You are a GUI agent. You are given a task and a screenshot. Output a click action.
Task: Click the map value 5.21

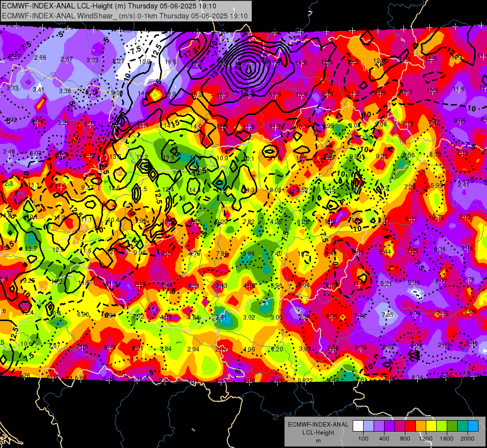386,283
